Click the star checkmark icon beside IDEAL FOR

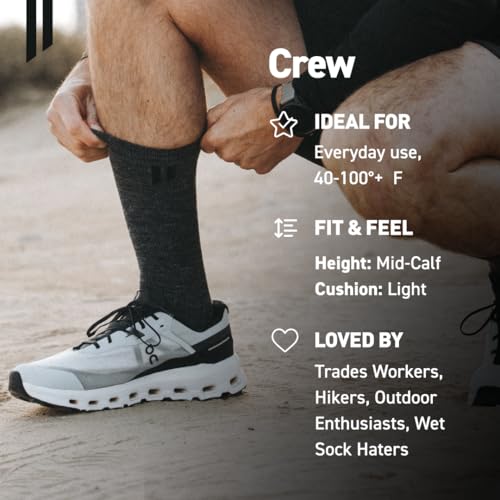284,125
